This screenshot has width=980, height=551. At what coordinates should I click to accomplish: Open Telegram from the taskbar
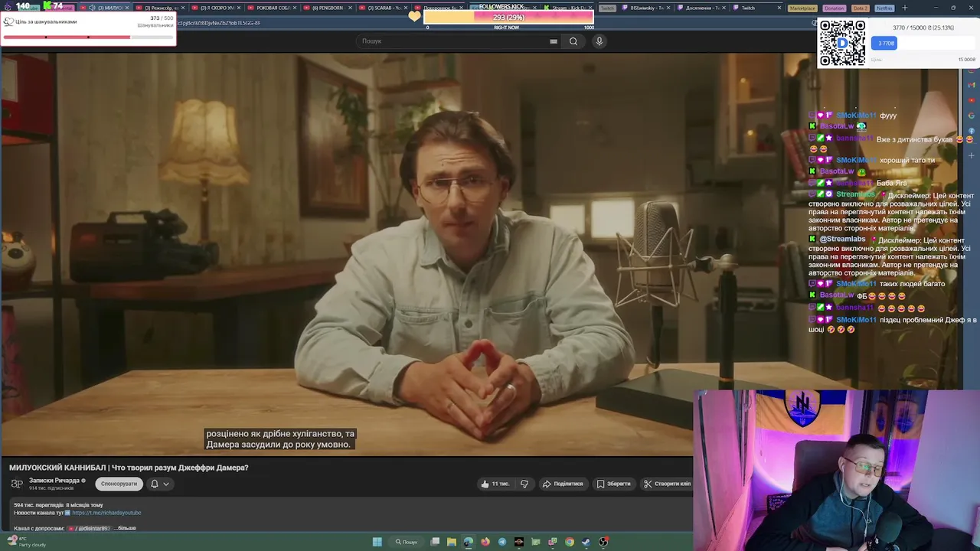pos(502,542)
